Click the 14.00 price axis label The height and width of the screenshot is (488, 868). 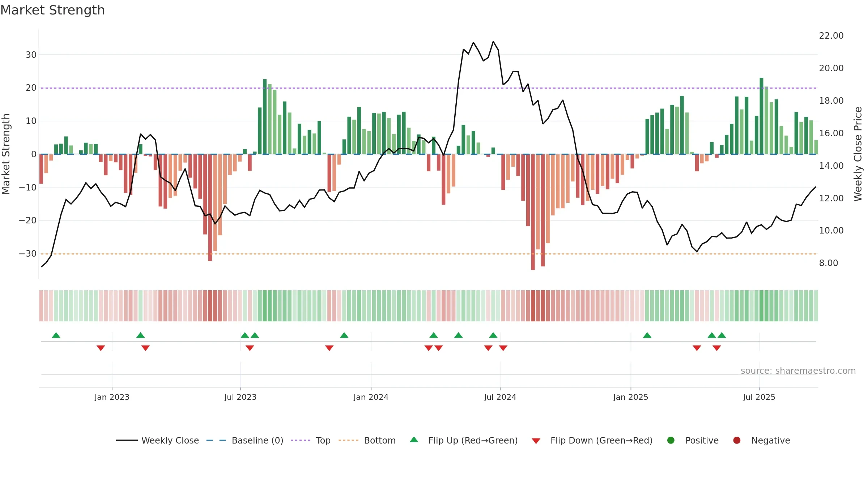pyautogui.click(x=831, y=166)
